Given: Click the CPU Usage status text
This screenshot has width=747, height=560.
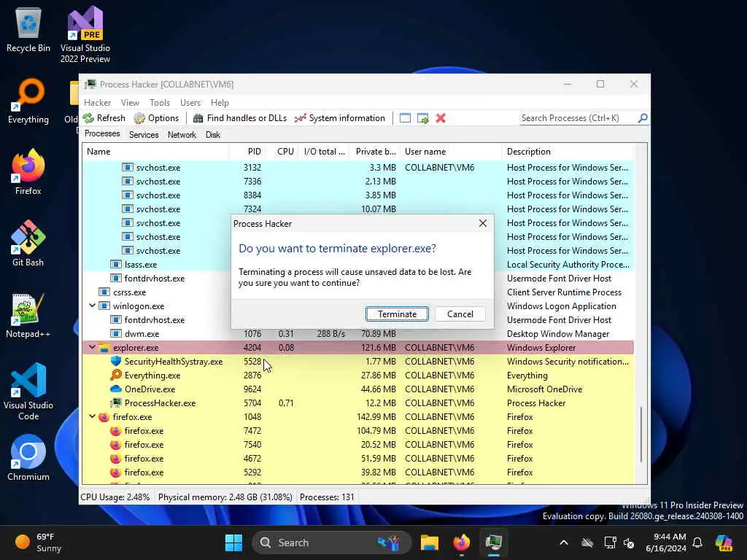Looking at the screenshot, I should pyautogui.click(x=115, y=497).
